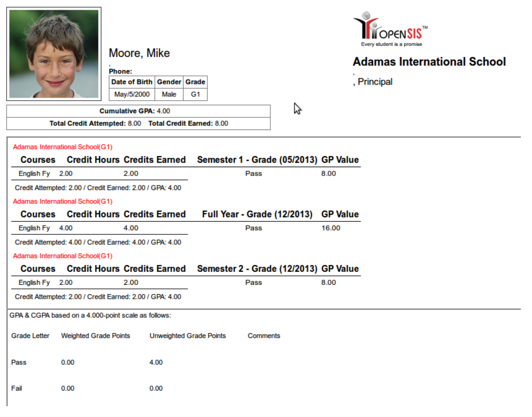Click the openSIS logo
The width and height of the screenshot is (532, 417).
(391, 29)
